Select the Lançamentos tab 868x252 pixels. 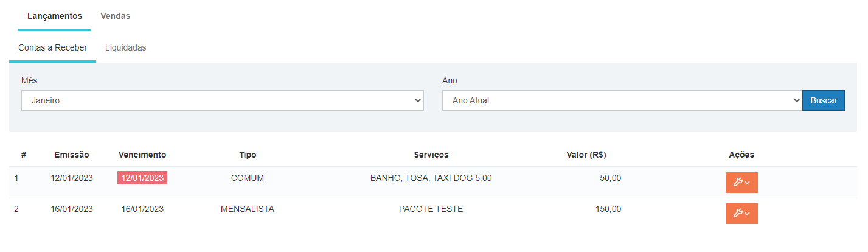tap(55, 16)
